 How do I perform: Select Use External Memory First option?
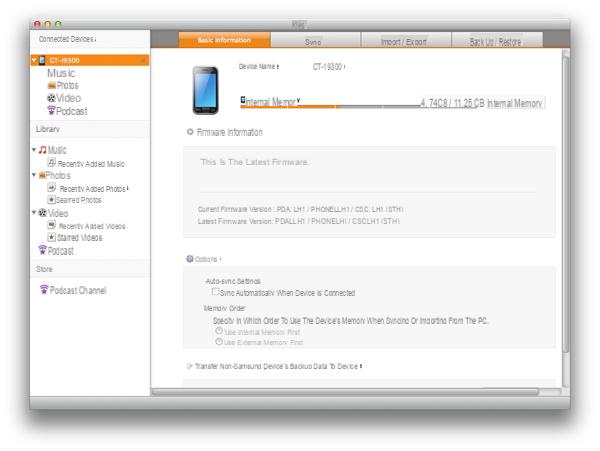click(x=219, y=342)
